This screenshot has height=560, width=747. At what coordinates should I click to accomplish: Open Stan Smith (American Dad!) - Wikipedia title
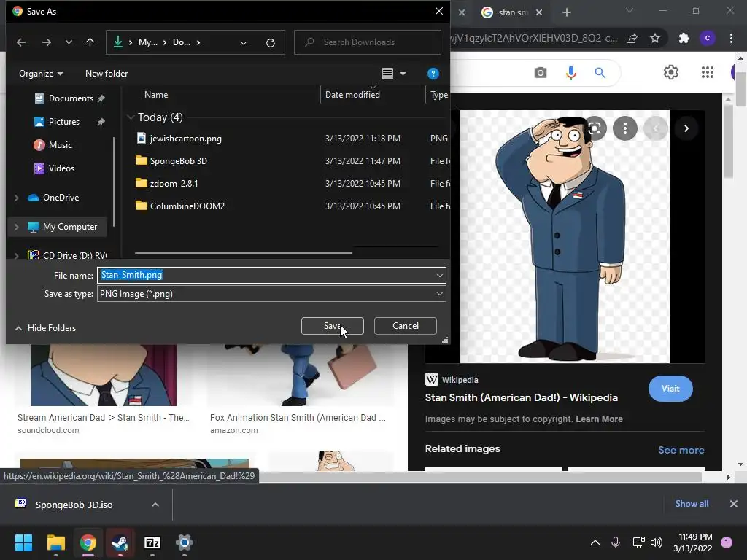click(x=521, y=397)
